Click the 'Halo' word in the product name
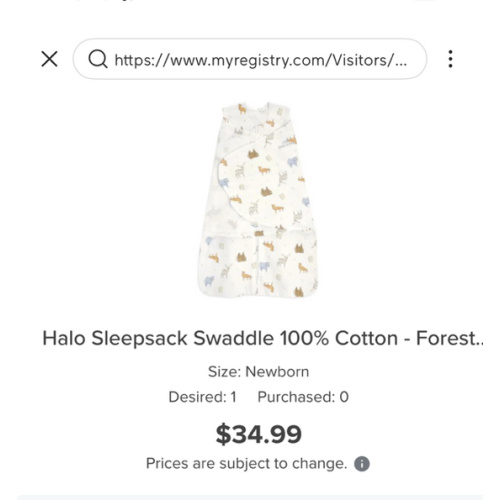 click(x=64, y=338)
